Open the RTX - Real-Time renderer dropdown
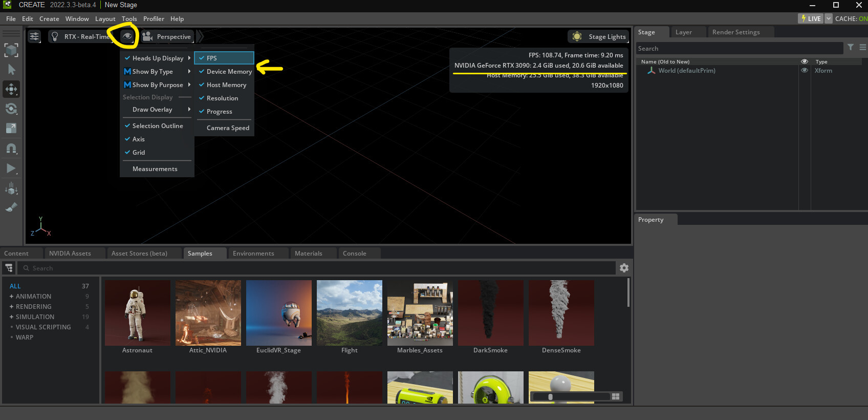Screen dimensions: 868x420 pos(86,36)
